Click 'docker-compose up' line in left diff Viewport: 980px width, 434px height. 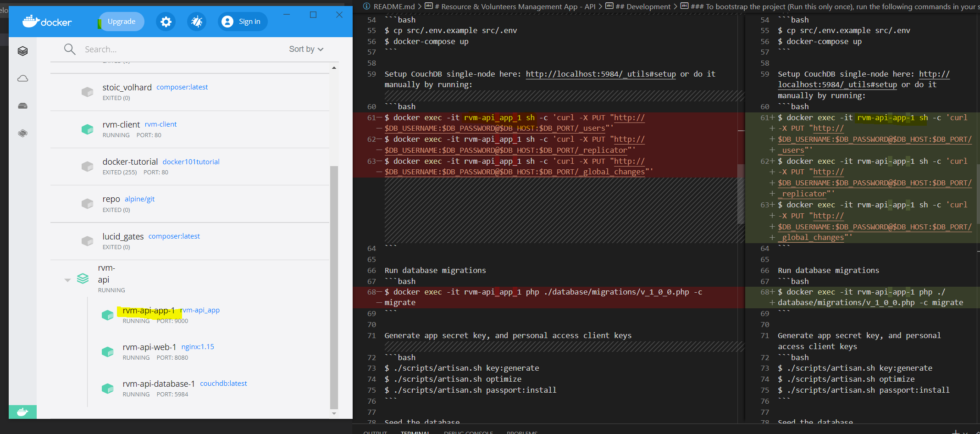tap(426, 41)
